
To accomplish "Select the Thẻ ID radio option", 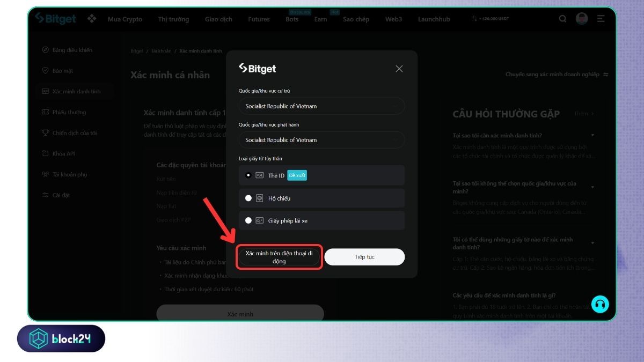I will (x=248, y=175).
